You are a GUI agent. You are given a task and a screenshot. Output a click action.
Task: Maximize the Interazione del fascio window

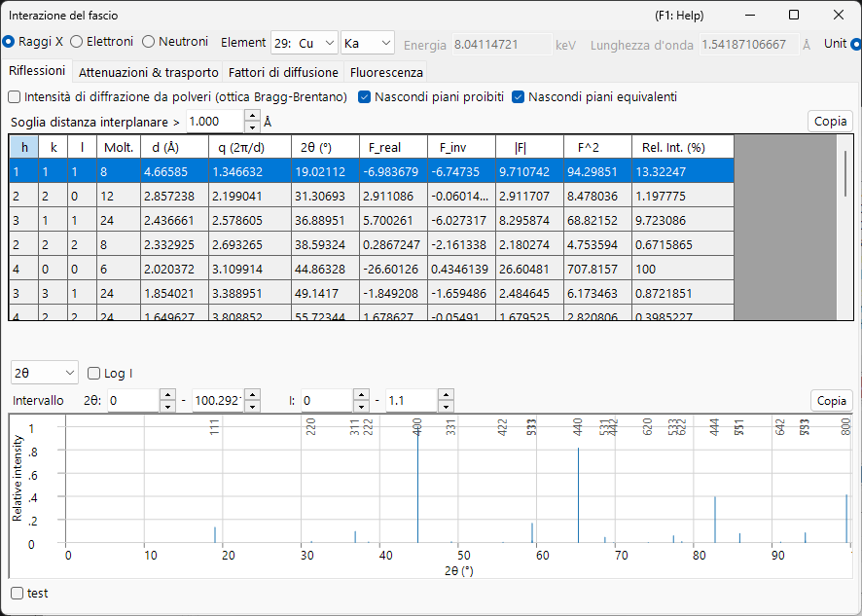(x=794, y=15)
